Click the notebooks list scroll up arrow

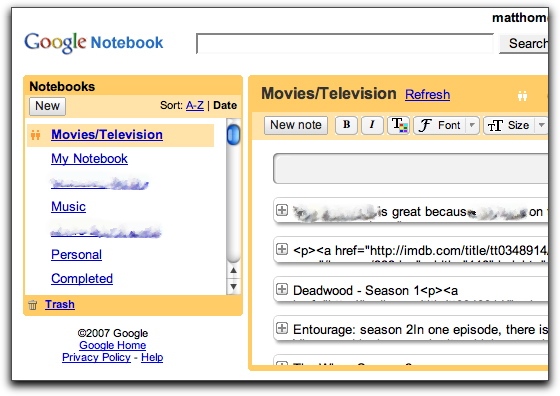point(234,270)
